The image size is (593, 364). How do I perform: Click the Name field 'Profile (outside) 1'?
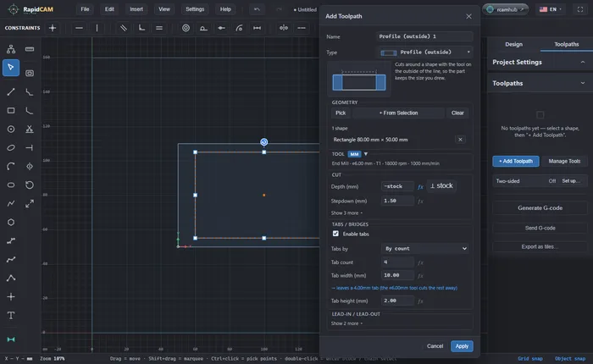[424, 36]
